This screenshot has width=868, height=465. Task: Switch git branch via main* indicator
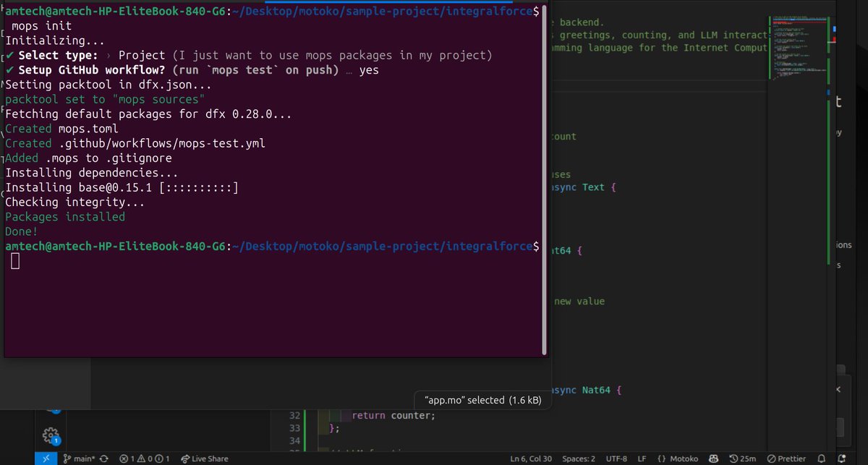click(x=80, y=458)
